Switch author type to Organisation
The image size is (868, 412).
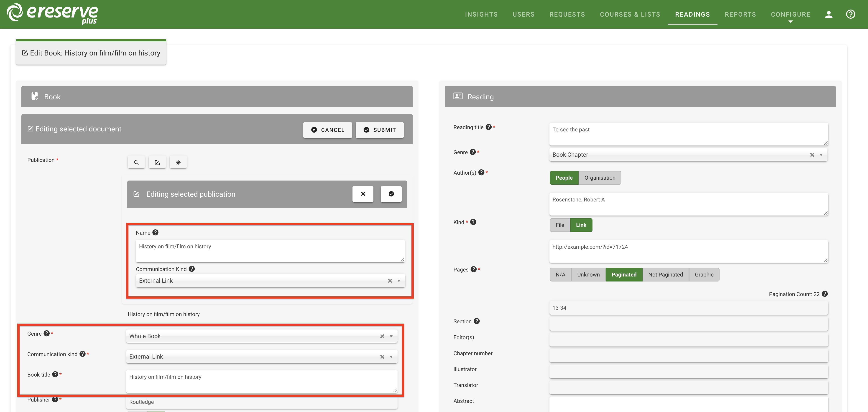(600, 178)
